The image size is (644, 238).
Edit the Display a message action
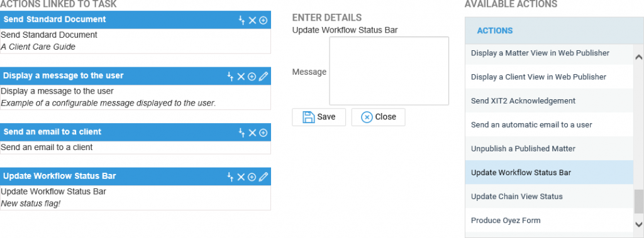point(264,77)
